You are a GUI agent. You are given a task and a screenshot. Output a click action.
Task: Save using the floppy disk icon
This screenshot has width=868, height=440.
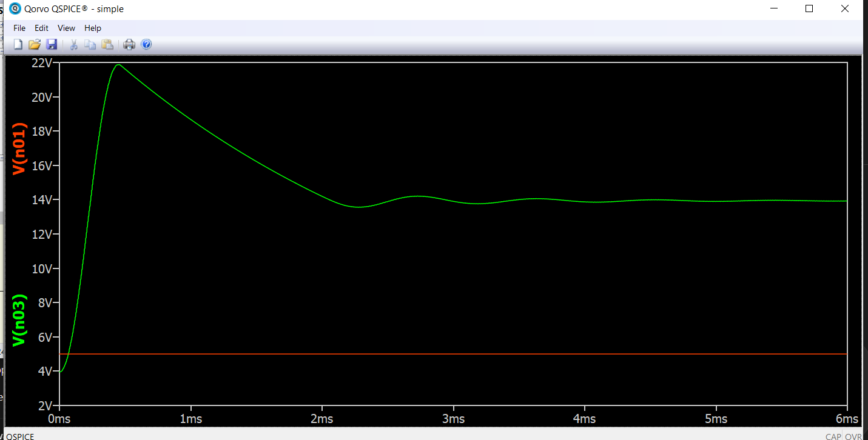click(52, 44)
